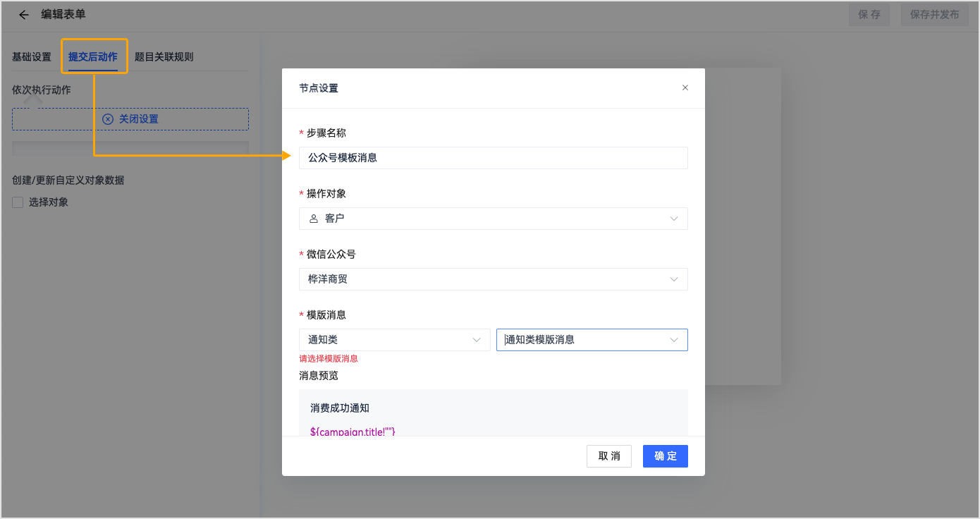Click the 消息预览 label
980x519 pixels.
click(319, 376)
